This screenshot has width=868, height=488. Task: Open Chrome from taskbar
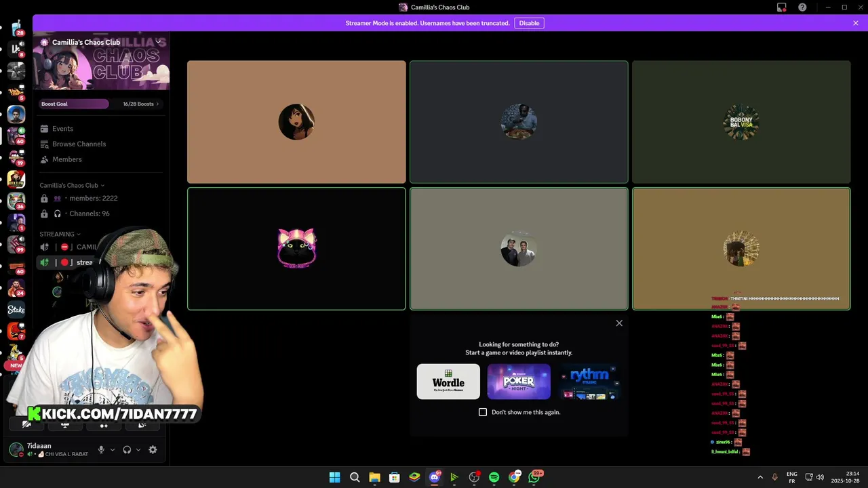514,477
